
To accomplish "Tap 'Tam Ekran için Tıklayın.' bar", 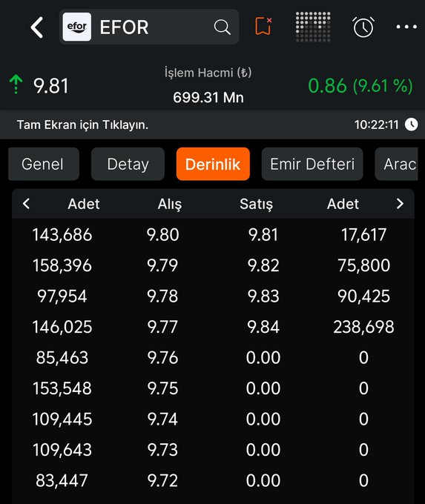I will [212, 125].
